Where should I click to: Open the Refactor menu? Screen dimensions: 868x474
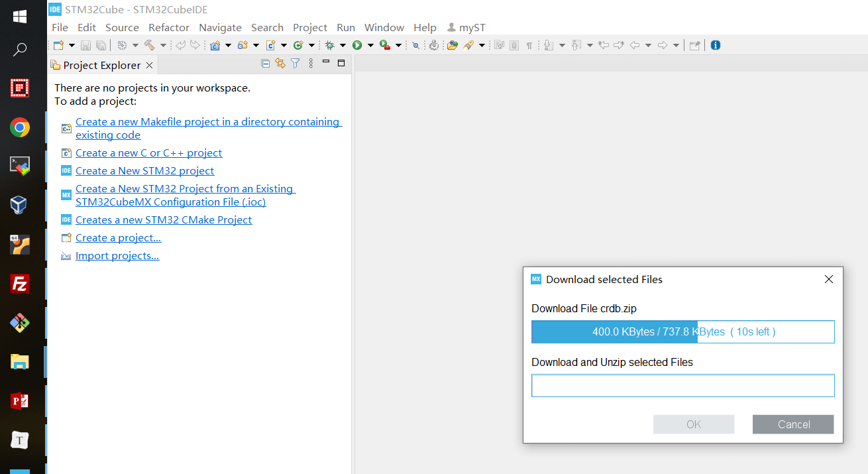[x=169, y=27]
